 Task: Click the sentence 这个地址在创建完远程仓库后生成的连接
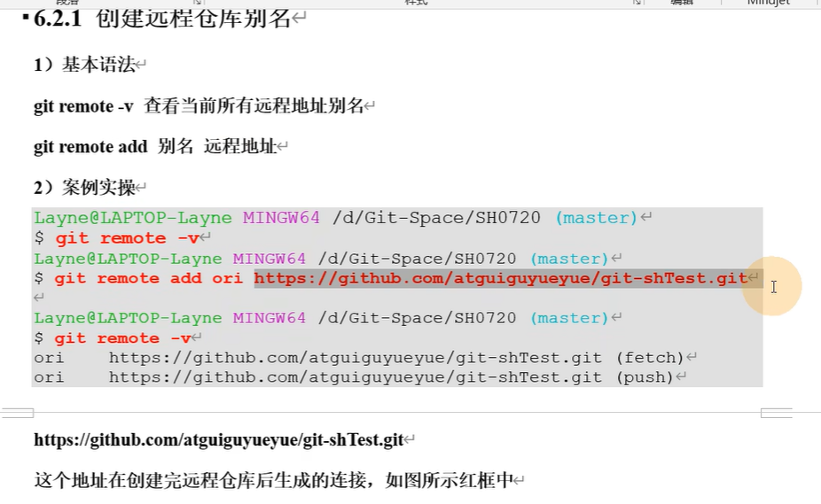[x=200, y=480]
